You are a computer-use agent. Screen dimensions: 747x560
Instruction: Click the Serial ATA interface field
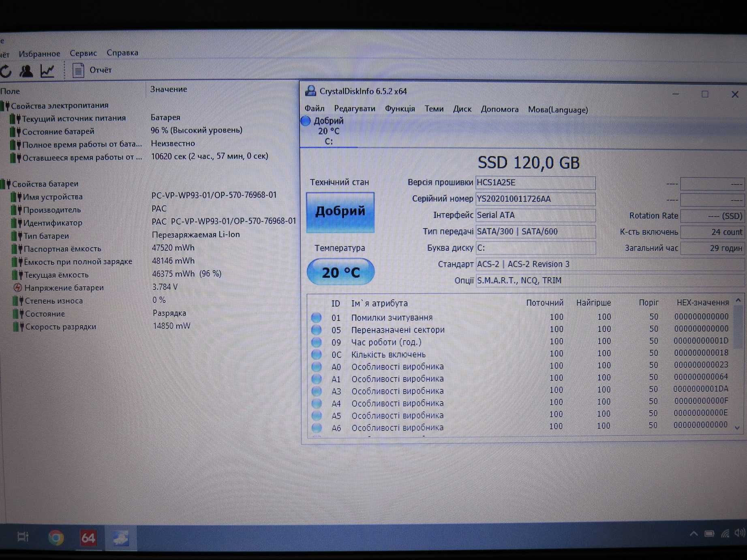click(535, 215)
